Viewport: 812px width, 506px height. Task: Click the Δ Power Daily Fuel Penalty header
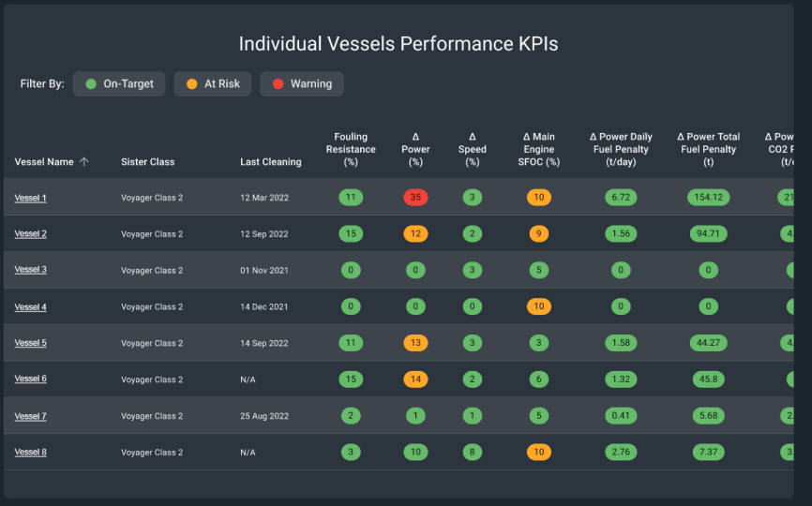tap(621, 149)
